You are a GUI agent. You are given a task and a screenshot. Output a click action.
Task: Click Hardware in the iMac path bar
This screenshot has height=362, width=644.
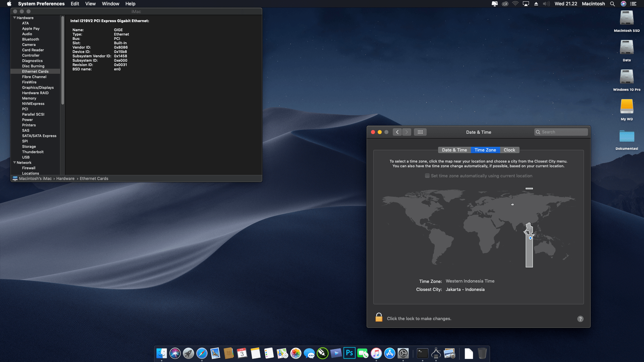coord(65,179)
